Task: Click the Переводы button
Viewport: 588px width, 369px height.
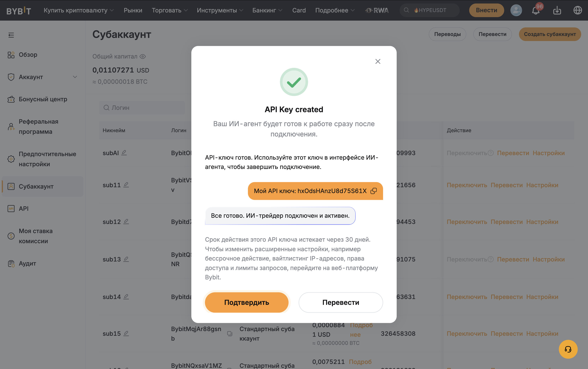Action: coord(447,34)
